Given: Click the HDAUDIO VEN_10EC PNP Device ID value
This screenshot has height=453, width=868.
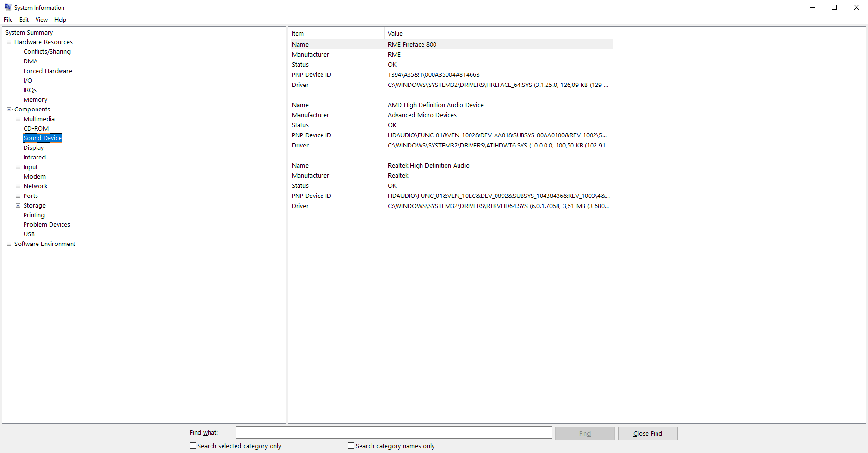Looking at the screenshot, I should click(x=499, y=196).
